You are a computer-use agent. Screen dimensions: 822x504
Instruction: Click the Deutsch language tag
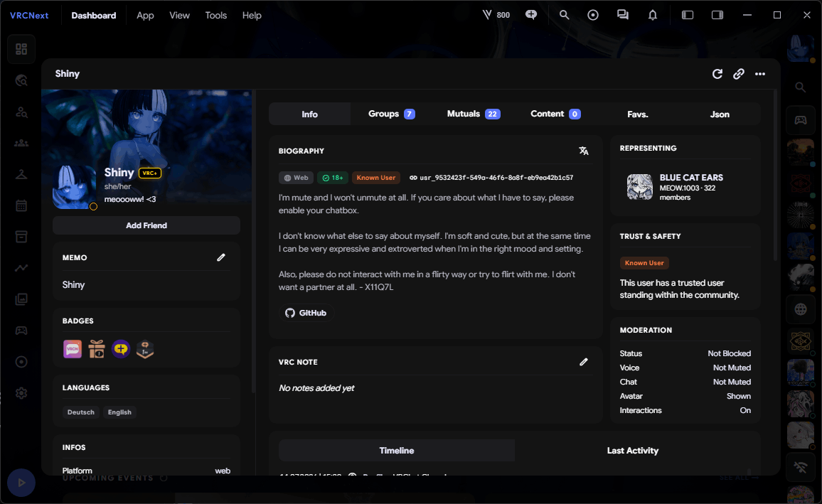tap(81, 412)
